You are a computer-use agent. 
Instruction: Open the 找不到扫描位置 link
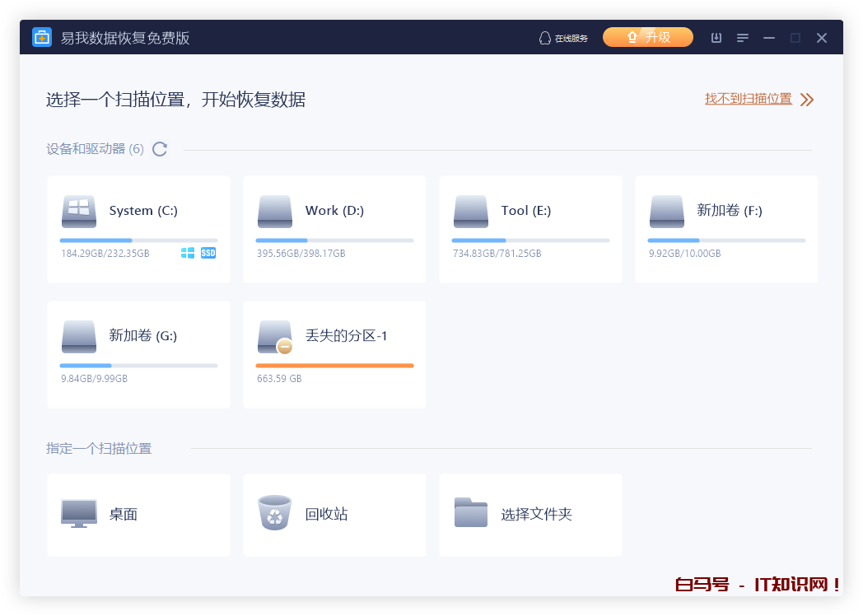tap(748, 98)
